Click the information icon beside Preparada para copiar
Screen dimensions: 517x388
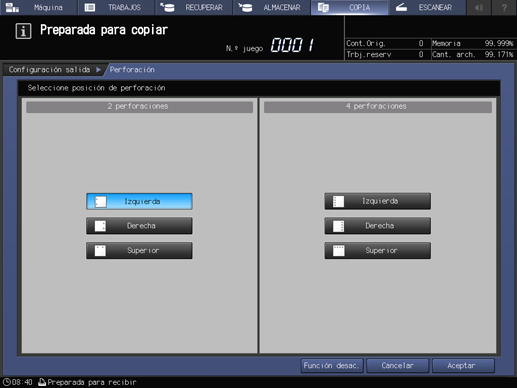point(23,31)
